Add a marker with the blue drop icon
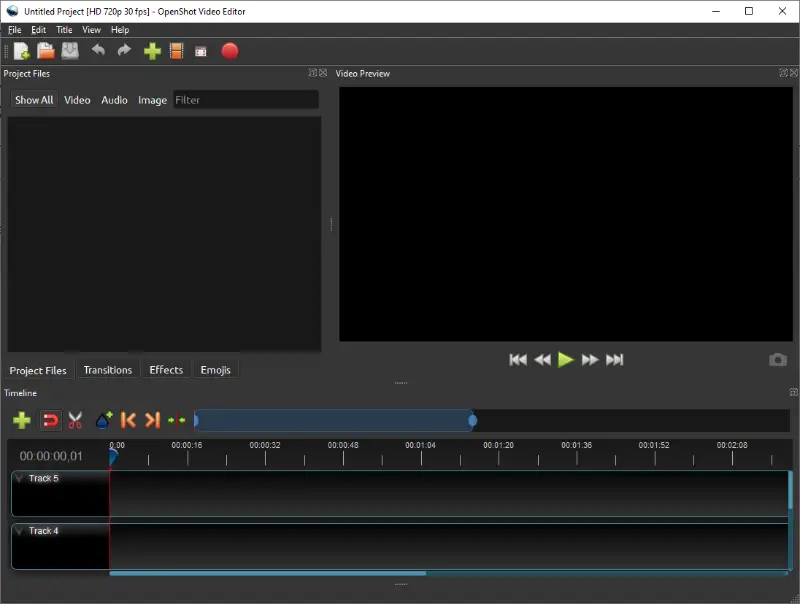The image size is (800, 604). point(104,420)
